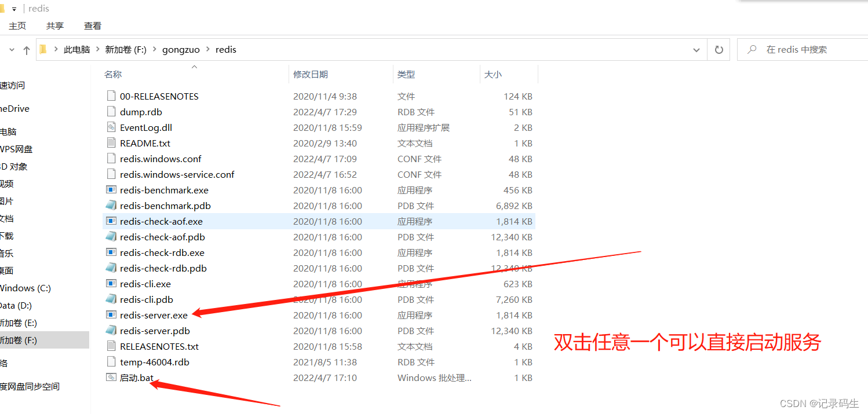868x414 pixels.
Task: Click the redis.windows.conf file icon
Action: point(111,159)
